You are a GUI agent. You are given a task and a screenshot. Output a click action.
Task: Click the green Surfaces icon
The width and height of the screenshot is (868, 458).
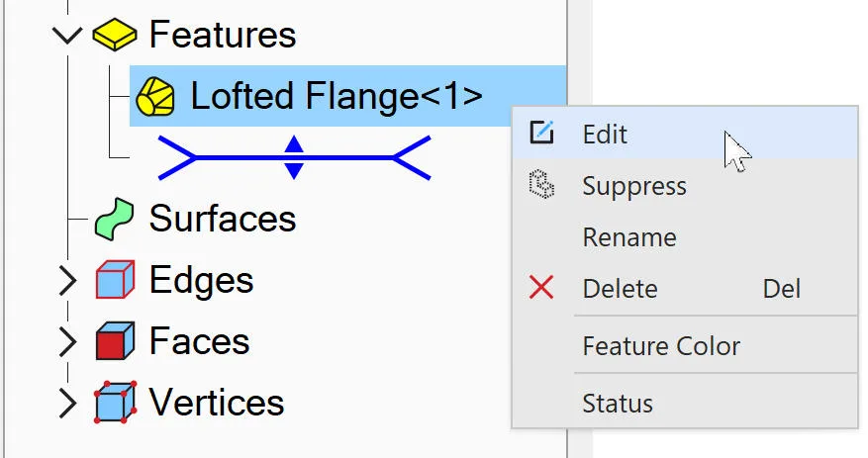click(115, 219)
